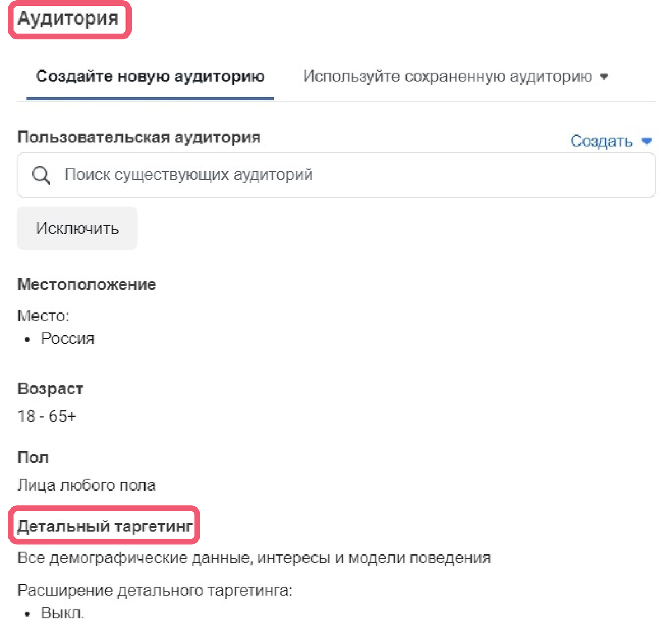Click the Пользовательская аудитория heading

pyautogui.click(x=139, y=137)
